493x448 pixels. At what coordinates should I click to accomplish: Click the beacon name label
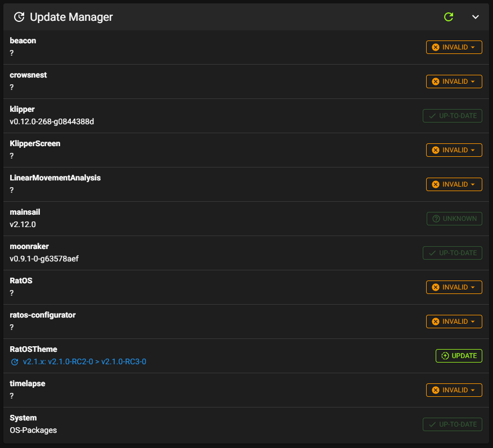click(23, 40)
